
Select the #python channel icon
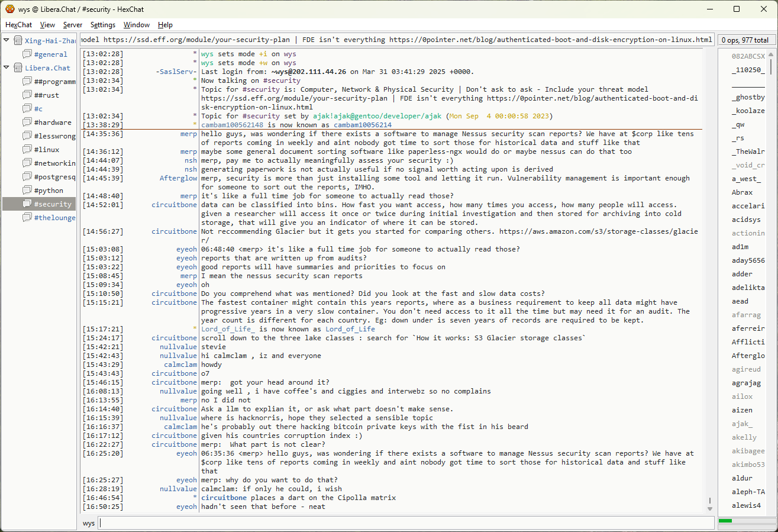click(x=27, y=191)
